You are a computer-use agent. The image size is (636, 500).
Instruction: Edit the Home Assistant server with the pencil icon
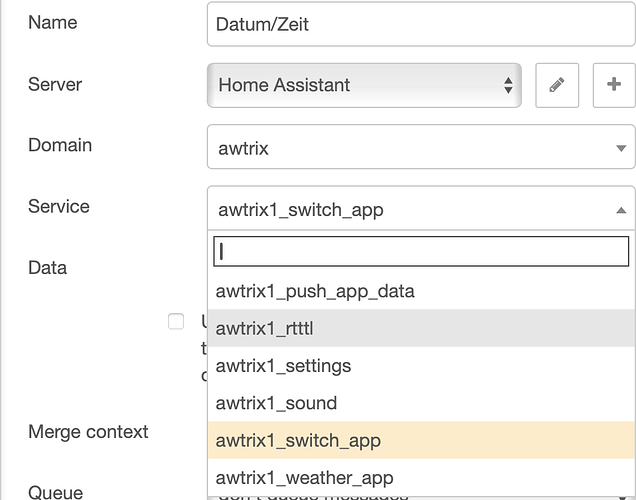pos(557,85)
